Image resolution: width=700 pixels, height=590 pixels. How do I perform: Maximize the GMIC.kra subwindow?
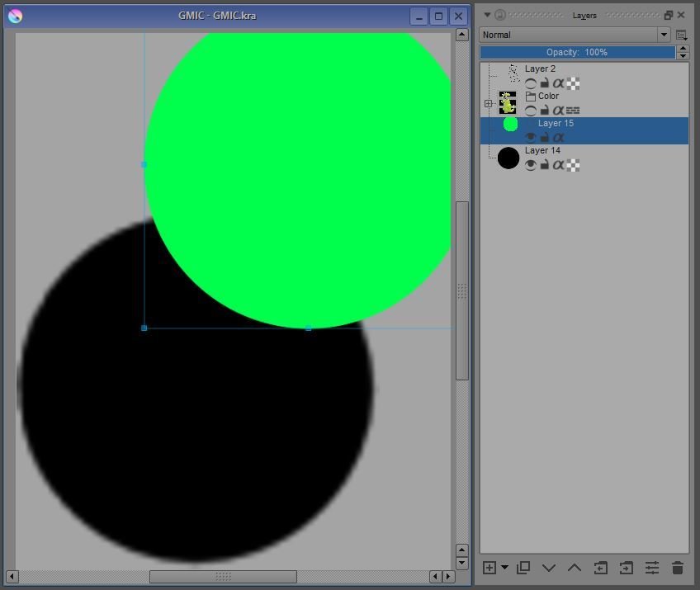click(x=438, y=17)
